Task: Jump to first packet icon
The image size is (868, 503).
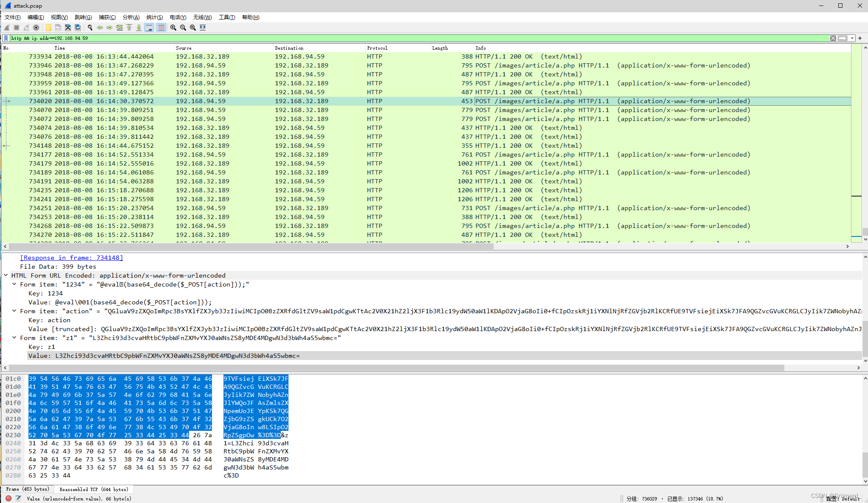Action: pyautogui.click(x=129, y=28)
